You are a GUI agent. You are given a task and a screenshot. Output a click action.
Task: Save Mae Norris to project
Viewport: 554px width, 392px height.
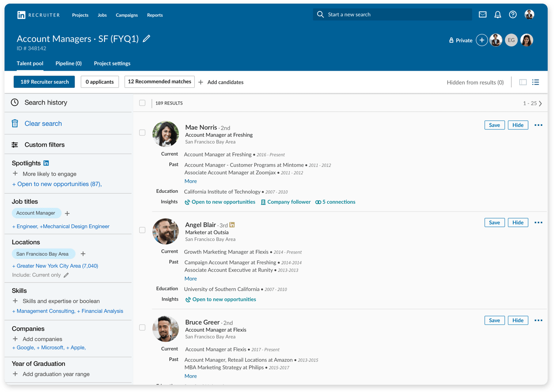494,125
